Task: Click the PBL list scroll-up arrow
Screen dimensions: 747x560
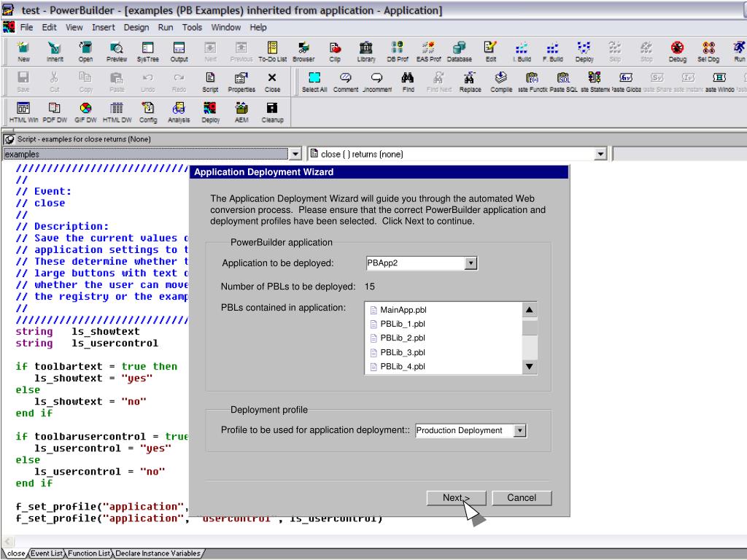Action: (x=530, y=310)
